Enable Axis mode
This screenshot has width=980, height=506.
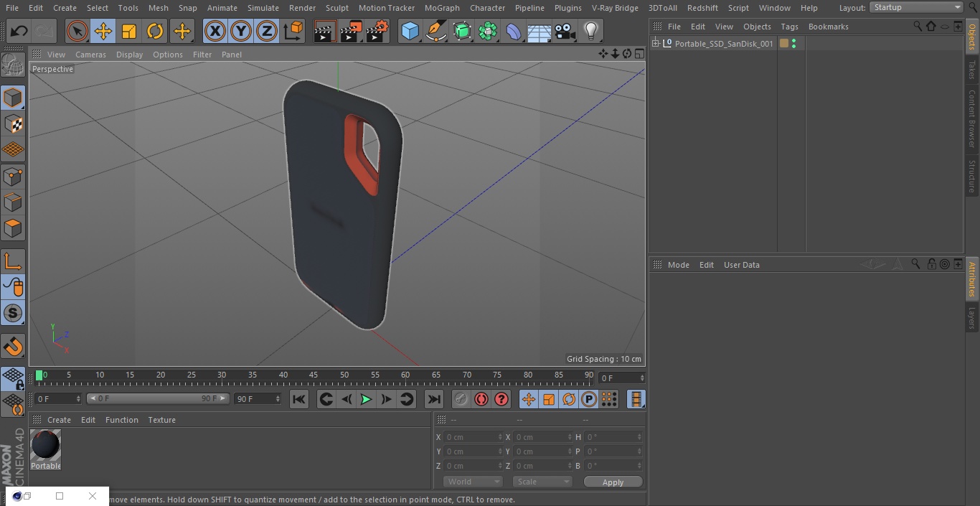click(13, 261)
